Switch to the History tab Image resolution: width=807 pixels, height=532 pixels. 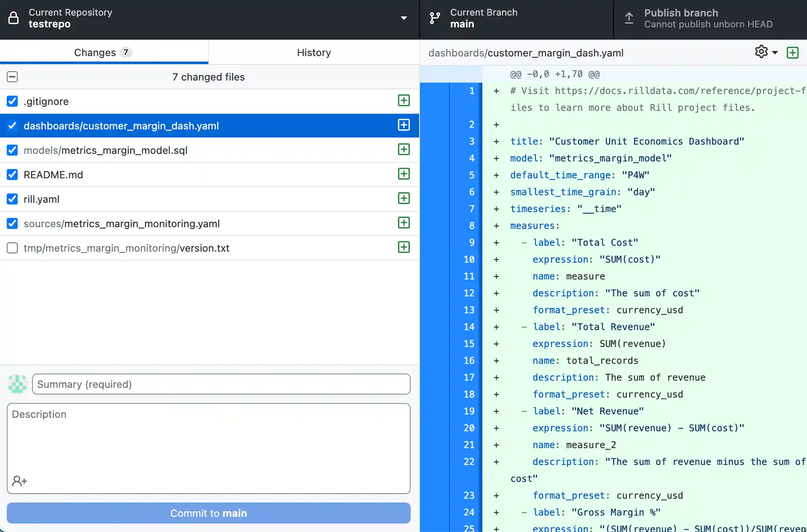tap(314, 52)
